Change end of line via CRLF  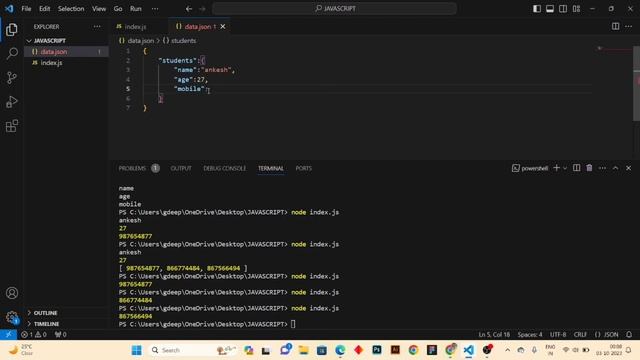click(x=580, y=334)
